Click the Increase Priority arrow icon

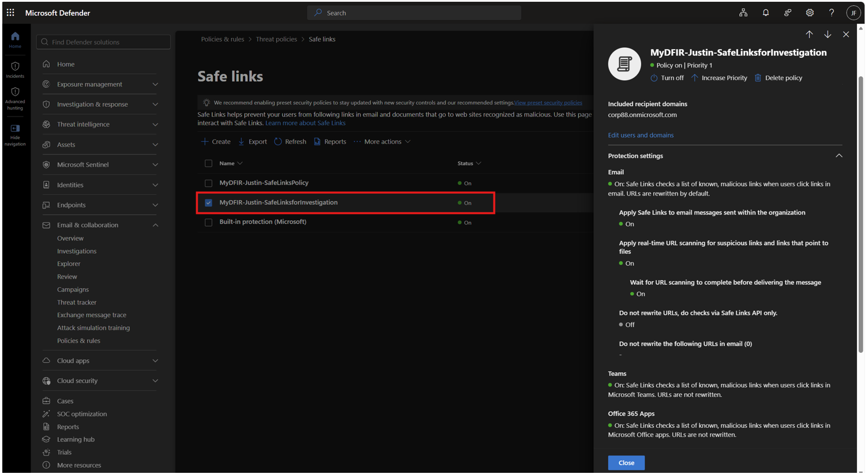click(694, 78)
